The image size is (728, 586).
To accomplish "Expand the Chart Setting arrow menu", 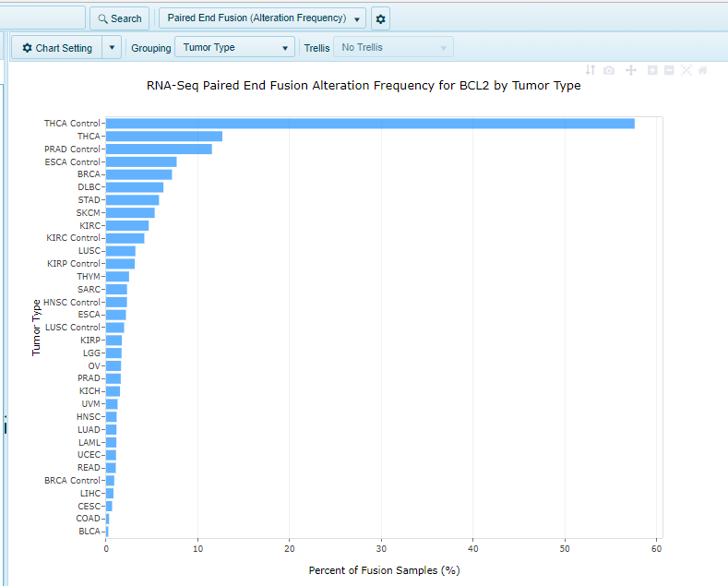I will 112,48.
